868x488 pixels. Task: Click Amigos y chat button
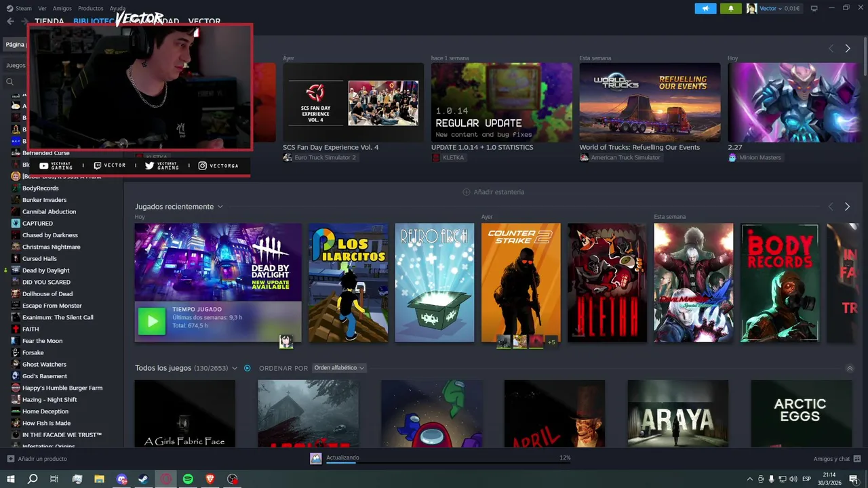(832, 459)
